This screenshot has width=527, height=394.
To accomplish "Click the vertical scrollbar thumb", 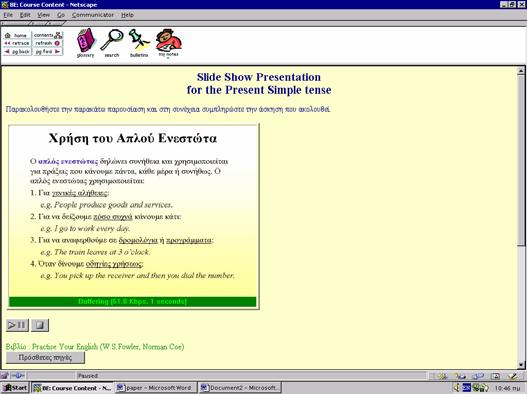I will click(x=521, y=160).
